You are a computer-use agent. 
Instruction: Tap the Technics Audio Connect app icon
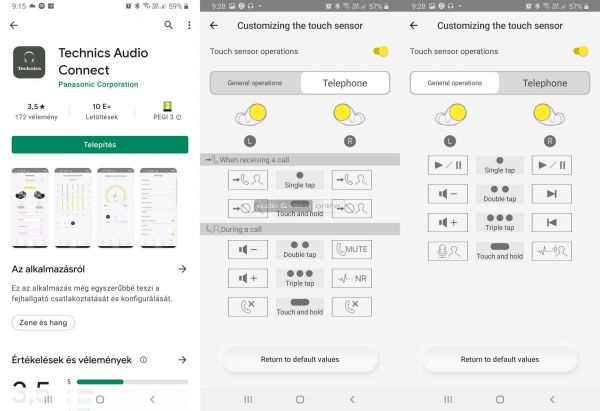coord(29,62)
